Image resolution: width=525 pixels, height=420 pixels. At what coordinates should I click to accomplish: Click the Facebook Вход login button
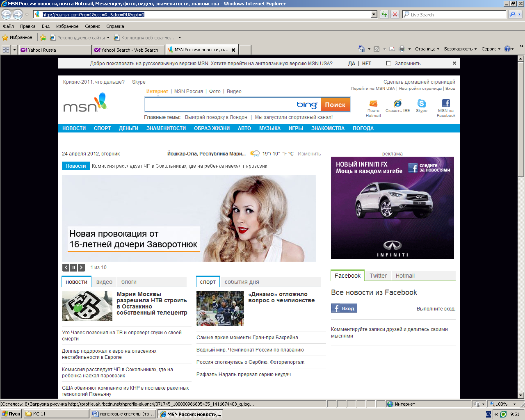[x=344, y=308]
